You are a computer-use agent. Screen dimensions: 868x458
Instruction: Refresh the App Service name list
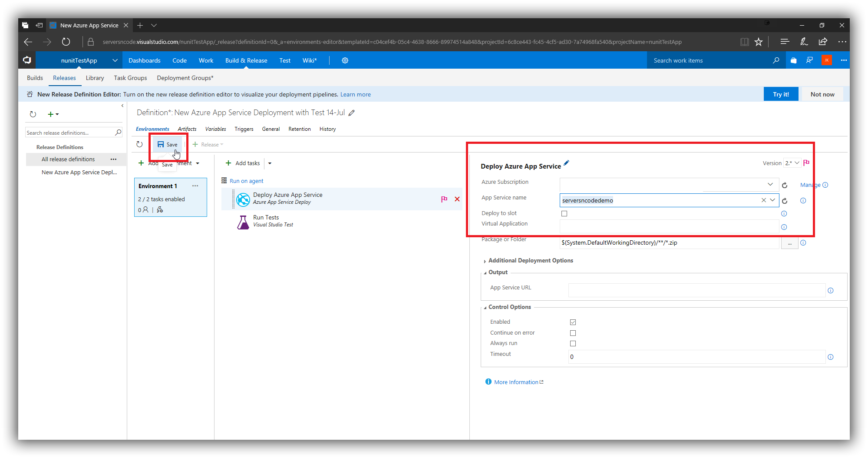click(x=785, y=201)
